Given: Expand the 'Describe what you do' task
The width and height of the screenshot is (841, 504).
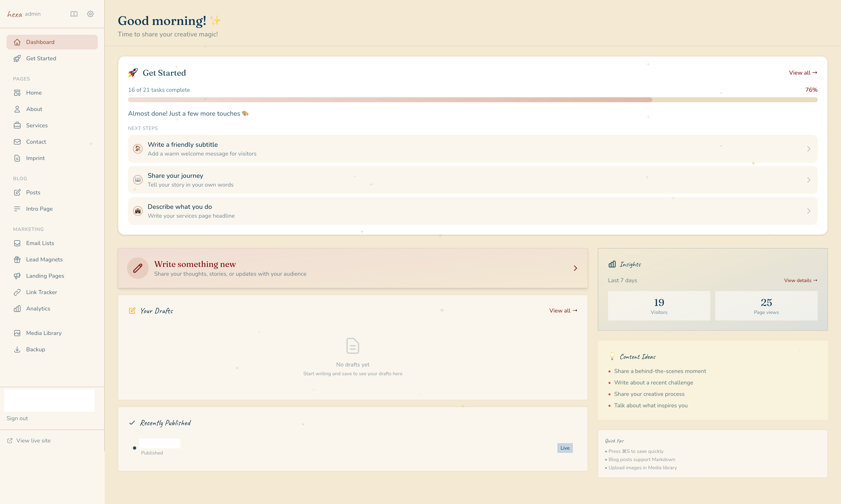Looking at the screenshot, I should tap(472, 211).
